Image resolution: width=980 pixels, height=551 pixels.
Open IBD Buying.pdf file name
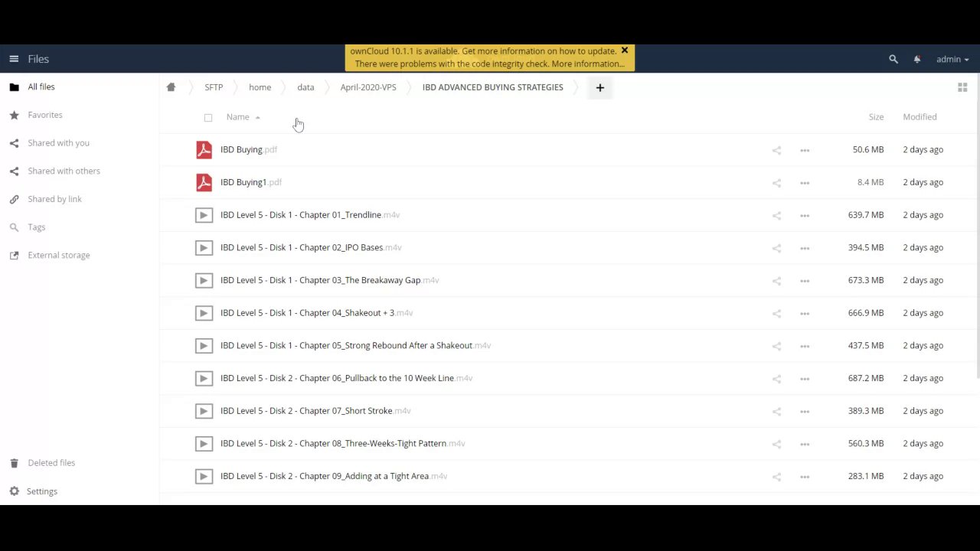tap(249, 150)
